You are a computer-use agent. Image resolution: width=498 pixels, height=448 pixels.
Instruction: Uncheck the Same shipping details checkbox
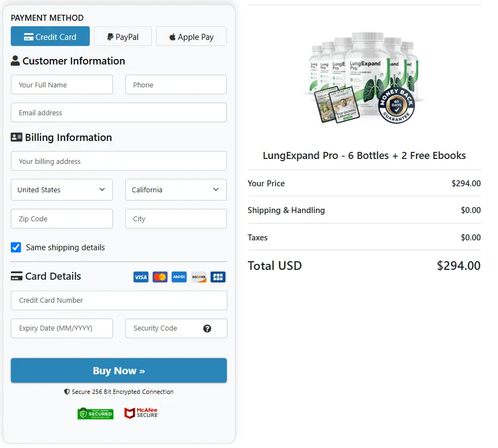tap(16, 247)
